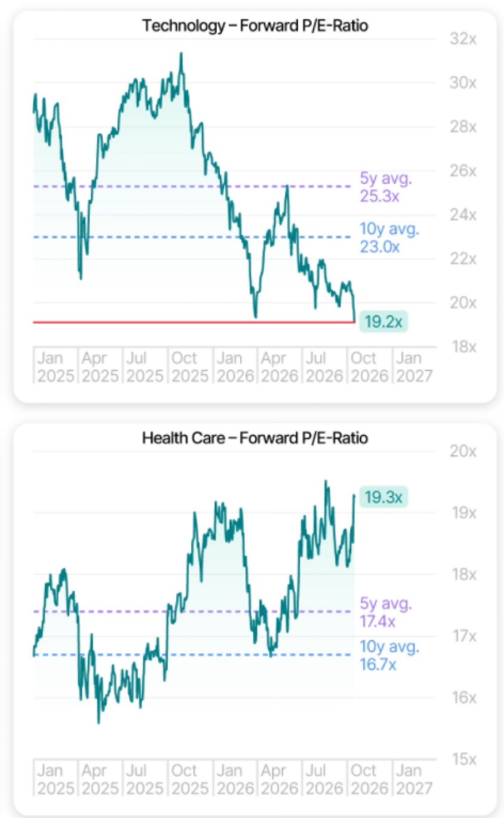Image resolution: width=504 pixels, height=818 pixels.
Task: Click the 15x label on Health Care axis
Action: (x=463, y=759)
